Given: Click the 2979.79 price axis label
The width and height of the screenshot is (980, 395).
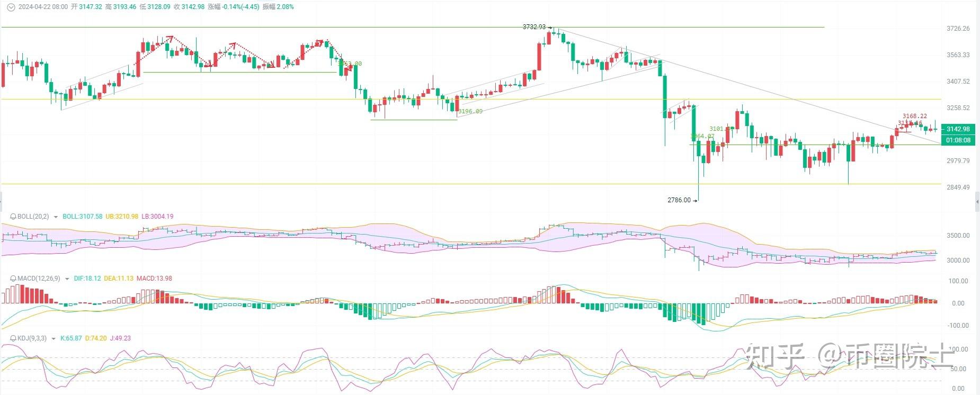Looking at the screenshot, I should coord(958,161).
